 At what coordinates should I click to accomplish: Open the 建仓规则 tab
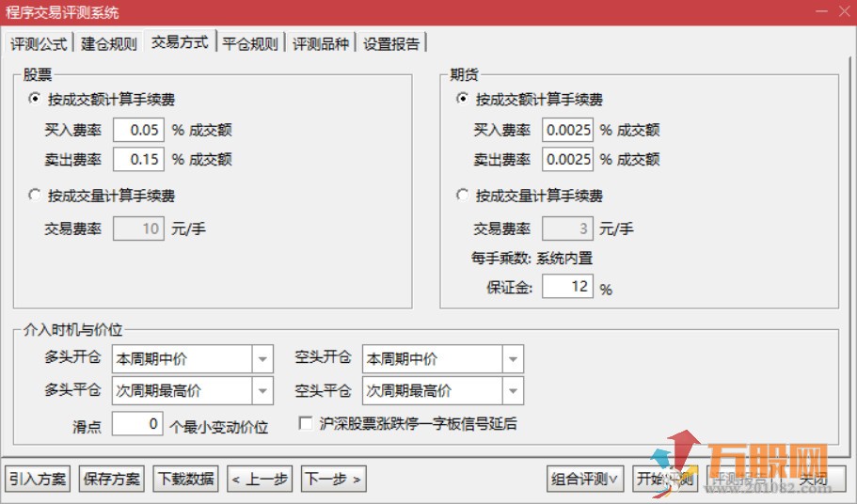point(108,43)
